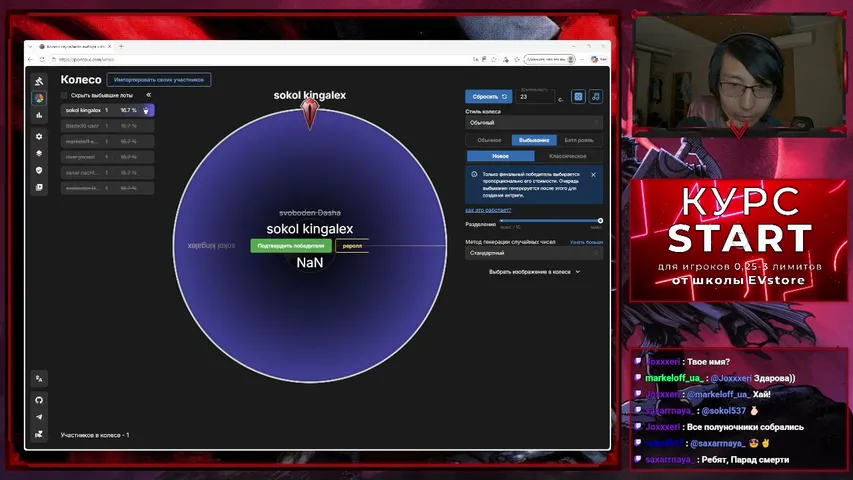The width and height of the screenshot is (853, 480).
Task: Click the 'Разделение' slider handle
Action: (600, 221)
